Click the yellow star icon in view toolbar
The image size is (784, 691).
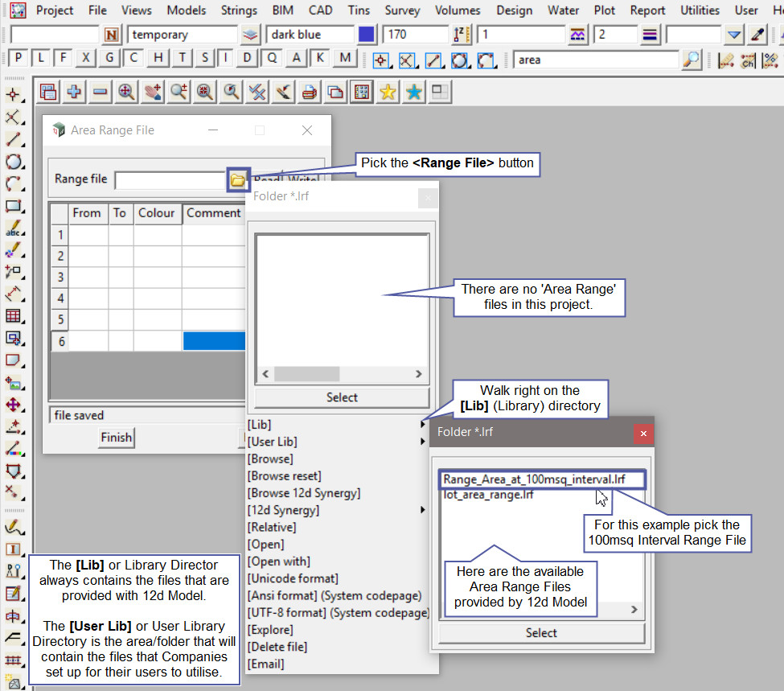point(388,93)
